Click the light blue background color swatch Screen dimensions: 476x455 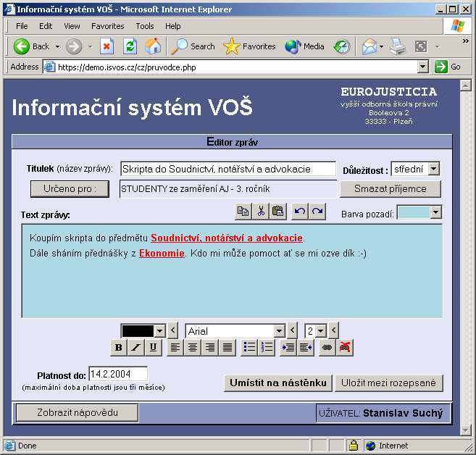[x=414, y=212]
